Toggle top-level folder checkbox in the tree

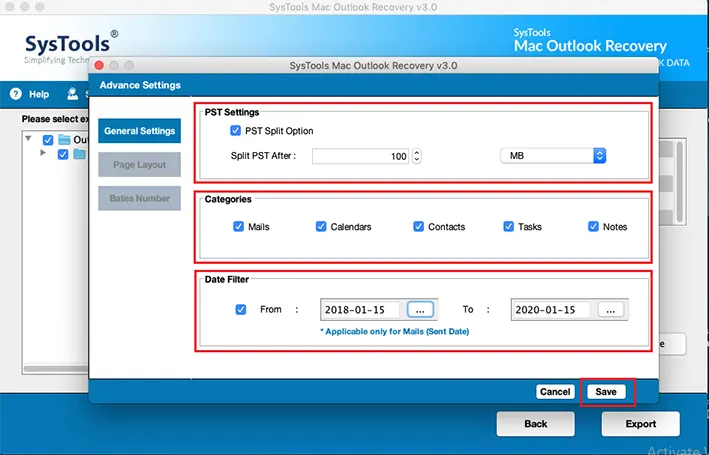[48, 140]
